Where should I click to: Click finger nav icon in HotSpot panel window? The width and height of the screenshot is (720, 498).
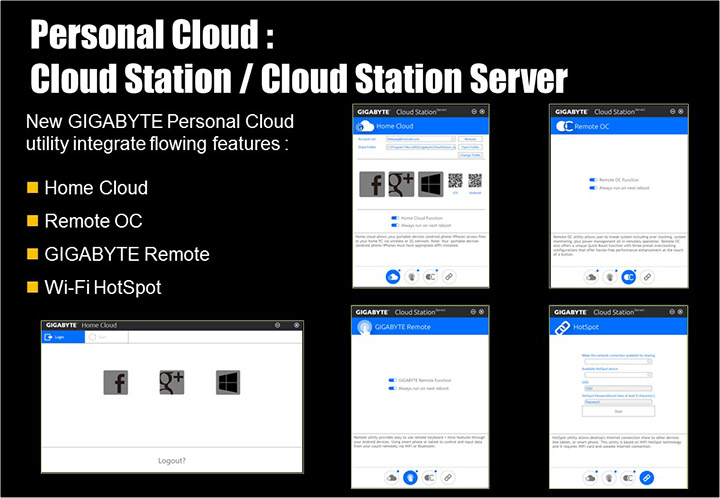tap(609, 478)
